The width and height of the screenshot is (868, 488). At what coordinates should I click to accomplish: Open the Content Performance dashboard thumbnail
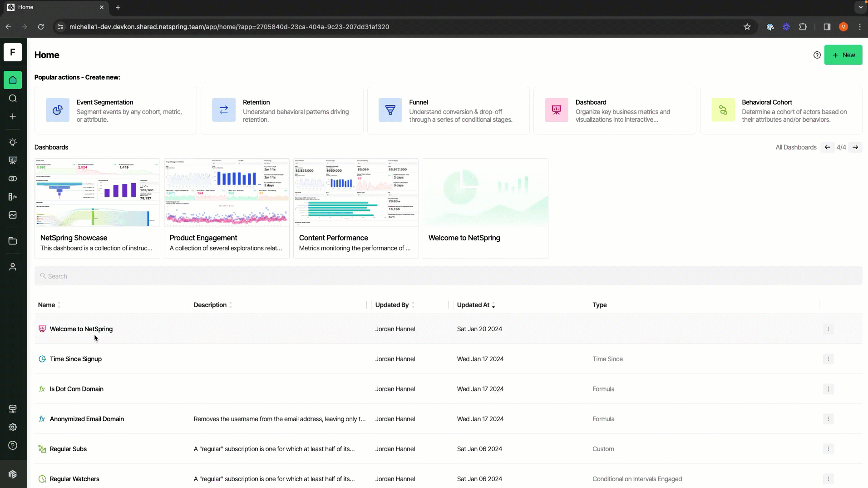356,193
